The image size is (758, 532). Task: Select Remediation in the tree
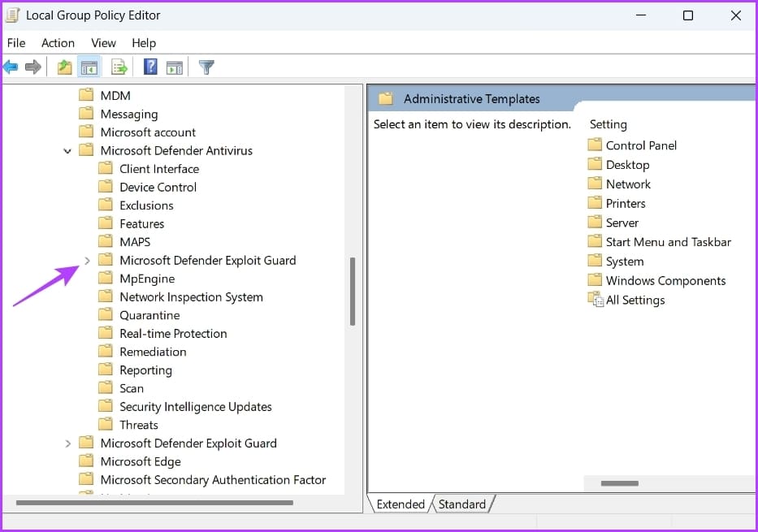153,352
